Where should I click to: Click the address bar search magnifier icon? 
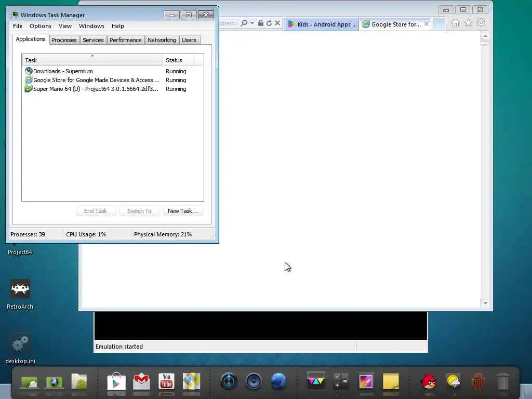point(244,23)
